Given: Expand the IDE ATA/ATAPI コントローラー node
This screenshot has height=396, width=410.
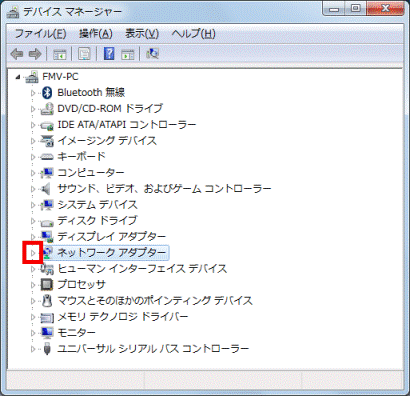Looking at the screenshot, I should (33, 125).
